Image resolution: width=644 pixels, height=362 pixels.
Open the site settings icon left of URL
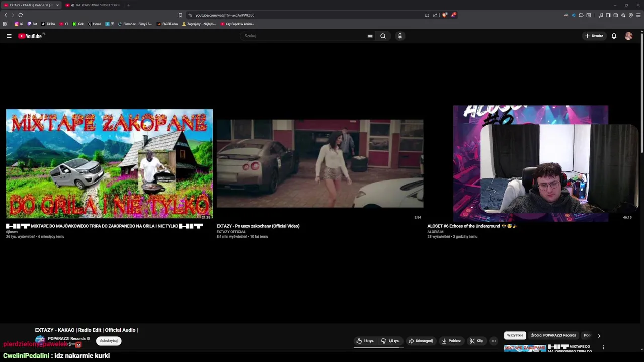tap(190, 15)
